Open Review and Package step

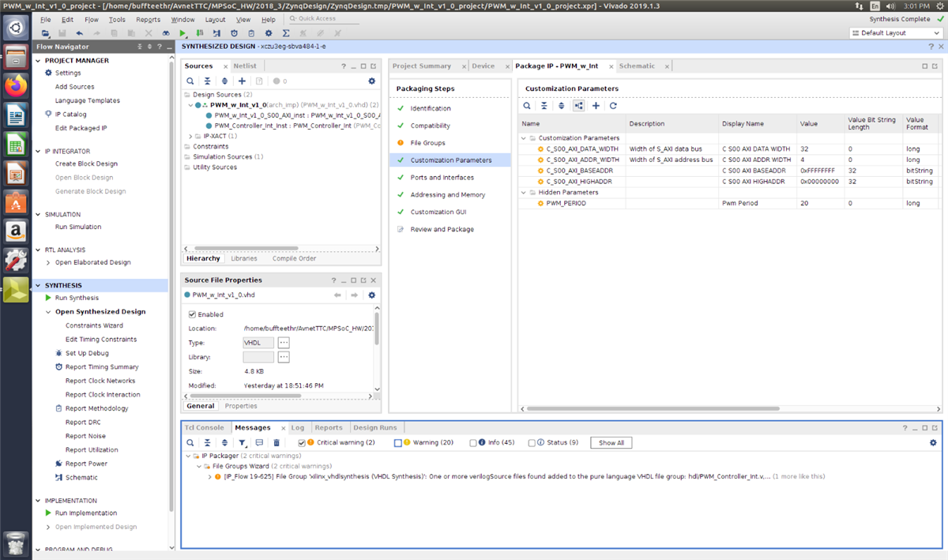point(442,229)
